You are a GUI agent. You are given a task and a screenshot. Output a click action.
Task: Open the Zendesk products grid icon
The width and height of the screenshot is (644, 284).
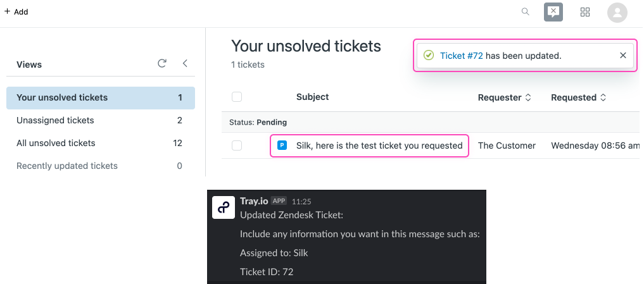[x=585, y=11]
